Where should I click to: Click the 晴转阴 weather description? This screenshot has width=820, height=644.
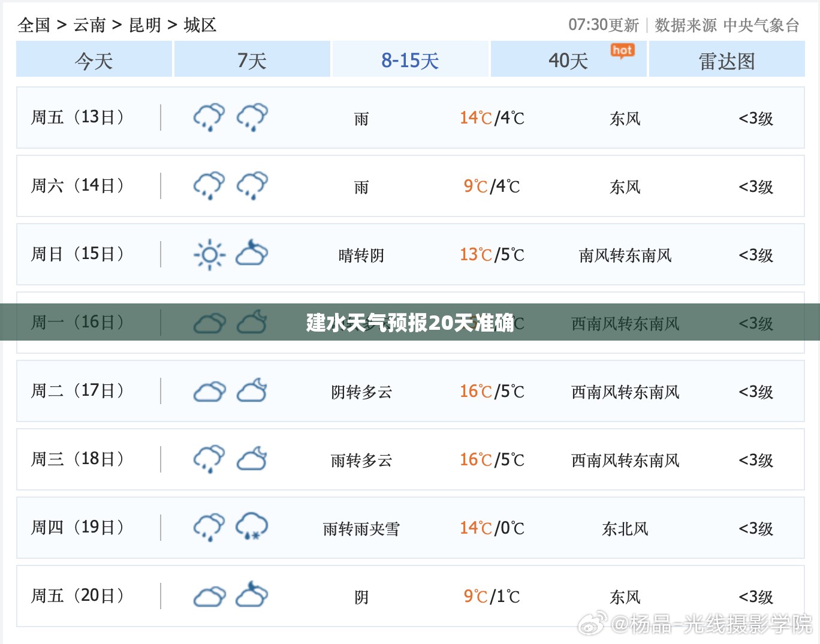point(361,255)
